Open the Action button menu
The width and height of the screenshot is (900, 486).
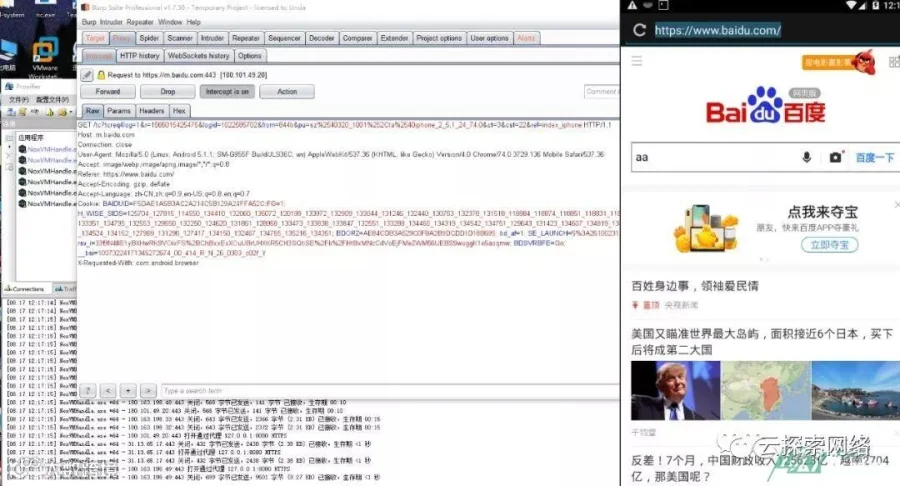(287, 91)
